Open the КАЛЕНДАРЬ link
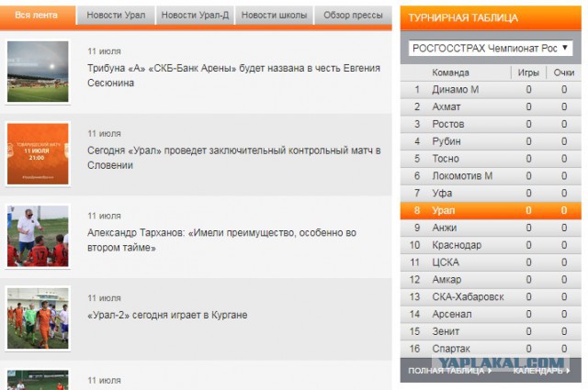 [x=541, y=371]
